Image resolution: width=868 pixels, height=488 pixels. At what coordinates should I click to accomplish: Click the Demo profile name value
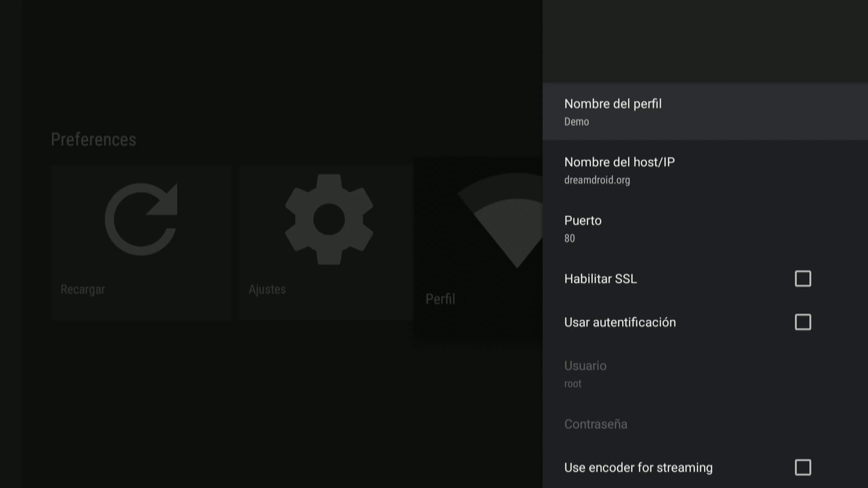[x=576, y=122]
